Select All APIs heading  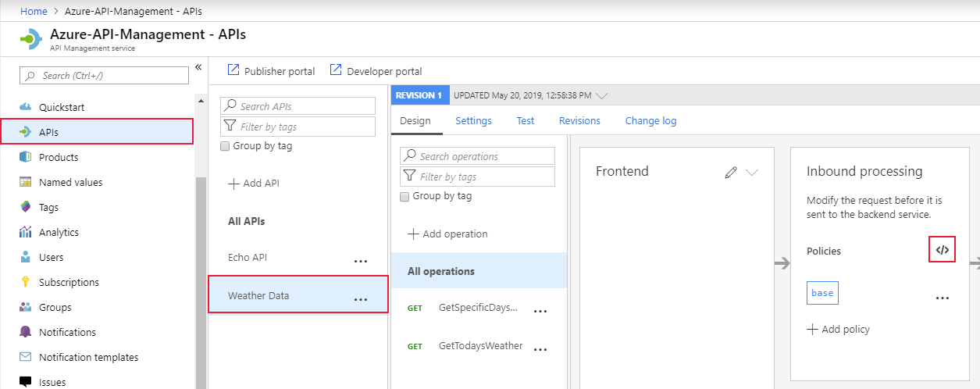pyautogui.click(x=247, y=221)
